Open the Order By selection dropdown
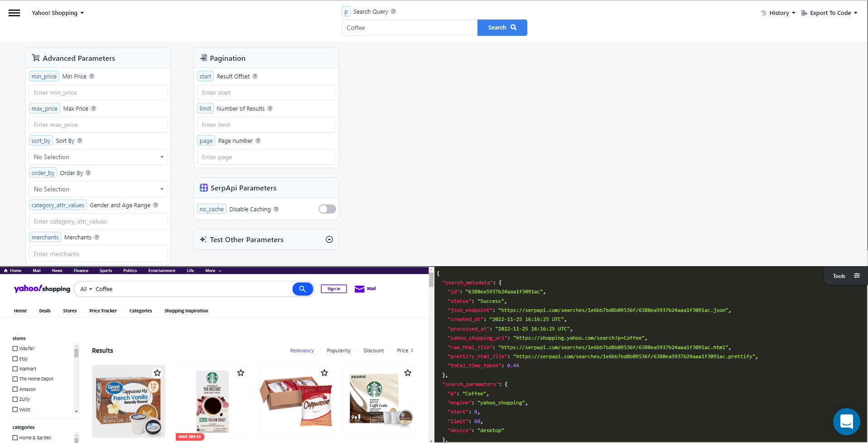The height and width of the screenshot is (443, 868). click(98, 189)
